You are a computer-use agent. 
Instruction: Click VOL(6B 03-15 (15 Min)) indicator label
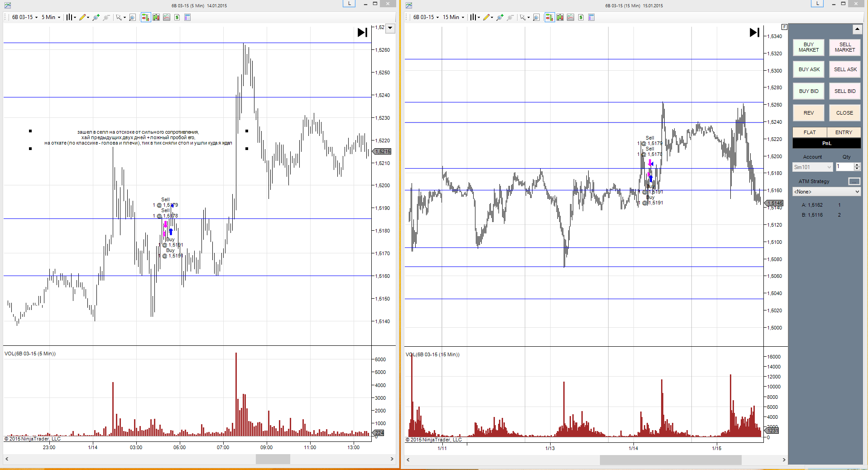tap(432, 354)
